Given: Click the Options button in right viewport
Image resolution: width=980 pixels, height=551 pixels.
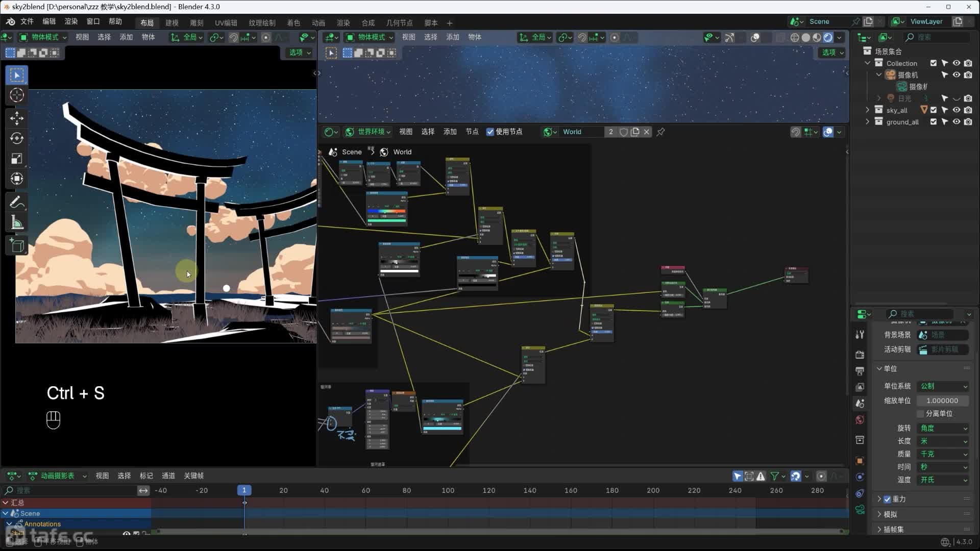Looking at the screenshot, I should point(832,53).
